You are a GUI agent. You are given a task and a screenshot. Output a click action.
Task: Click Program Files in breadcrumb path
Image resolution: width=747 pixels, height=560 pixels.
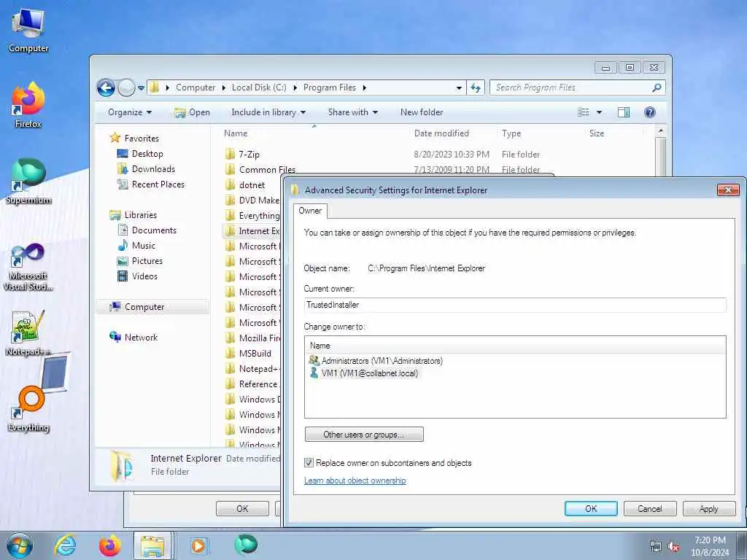(x=330, y=87)
